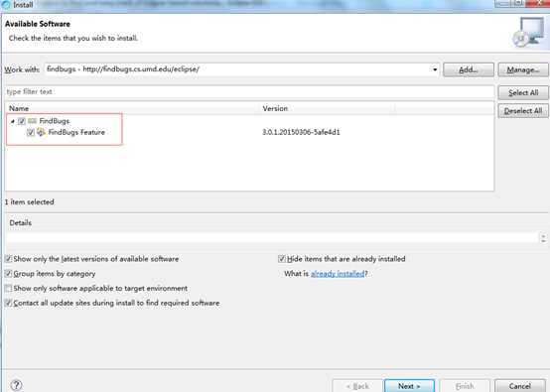
Task: Click the Add... button
Action: click(469, 69)
